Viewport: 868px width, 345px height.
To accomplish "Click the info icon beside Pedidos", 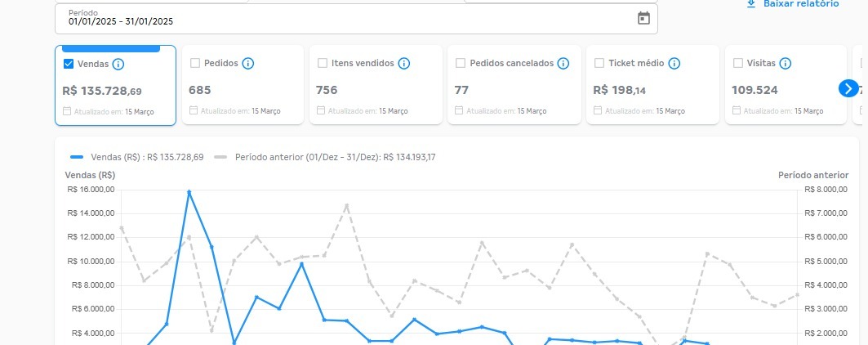I will point(248,63).
